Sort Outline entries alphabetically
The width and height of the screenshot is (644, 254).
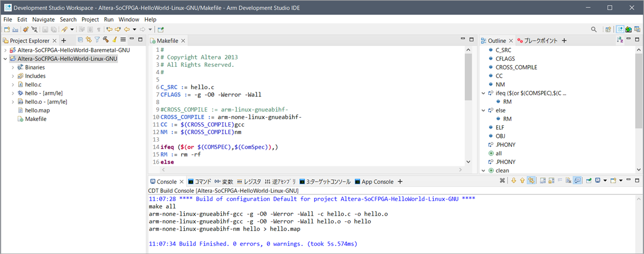click(620, 40)
